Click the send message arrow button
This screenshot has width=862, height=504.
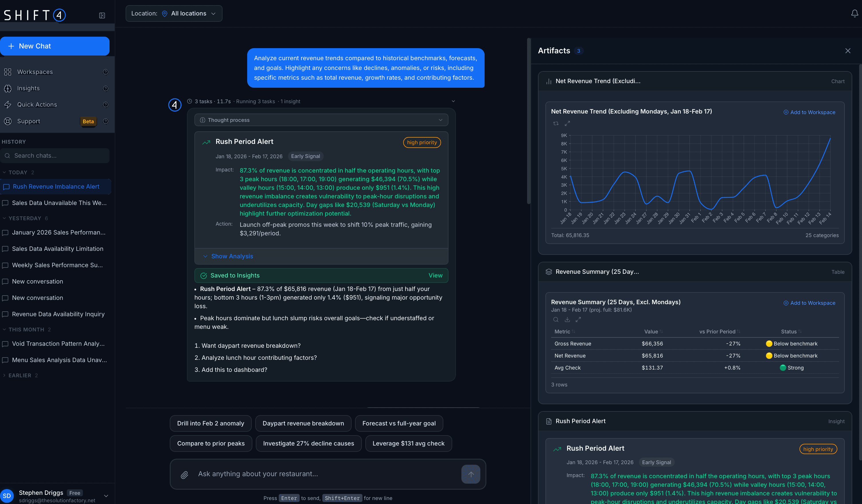(471, 474)
